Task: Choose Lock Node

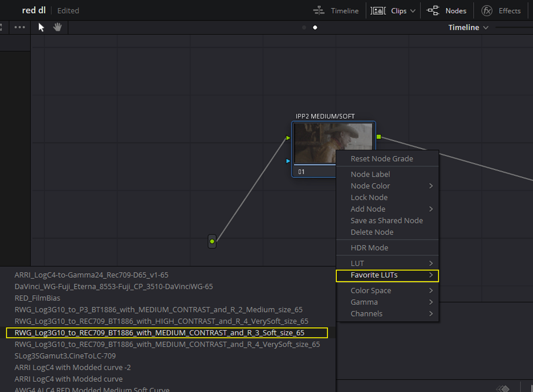Action: coord(387,197)
